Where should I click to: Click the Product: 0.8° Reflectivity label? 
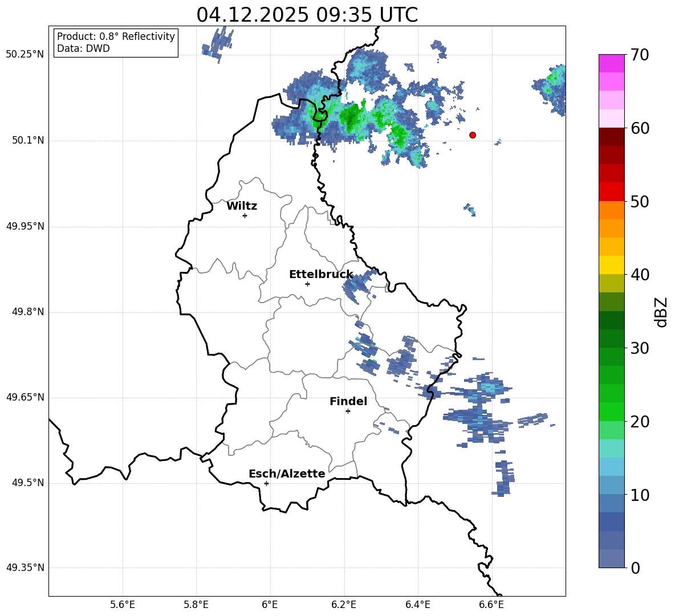(x=116, y=36)
